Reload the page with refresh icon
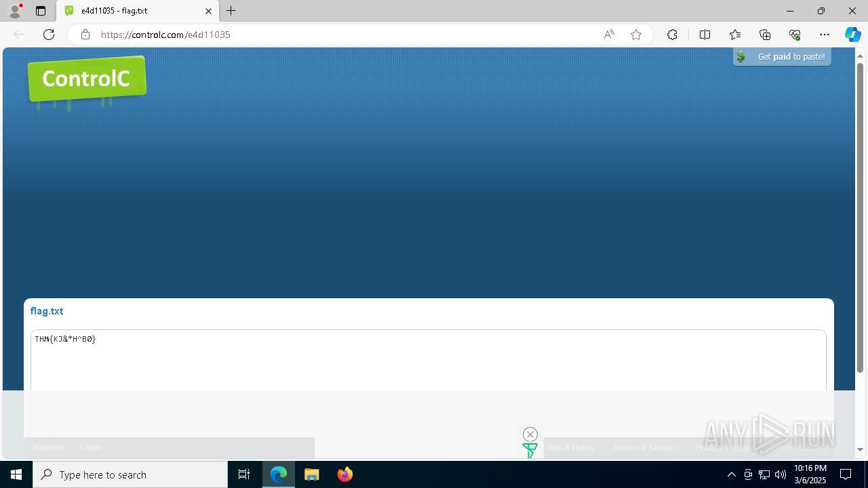This screenshot has height=488, width=868. (x=49, y=35)
